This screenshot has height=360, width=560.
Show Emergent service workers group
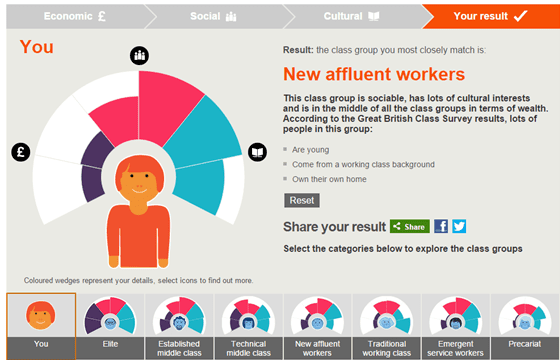[456, 326]
